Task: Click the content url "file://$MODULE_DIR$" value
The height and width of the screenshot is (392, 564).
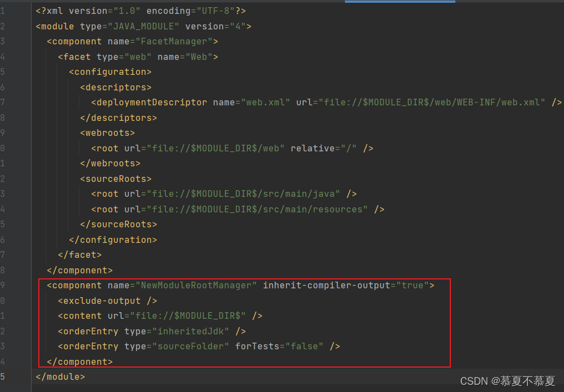Action: [188, 316]
